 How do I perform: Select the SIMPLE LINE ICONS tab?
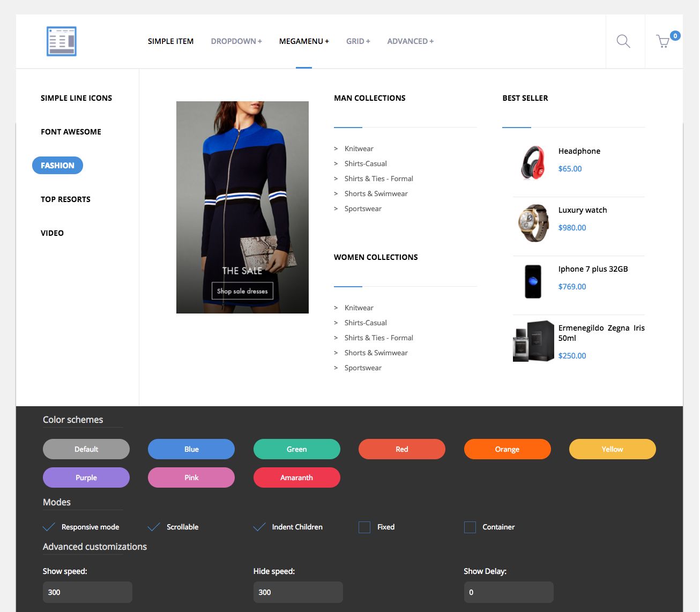[77, 98]
